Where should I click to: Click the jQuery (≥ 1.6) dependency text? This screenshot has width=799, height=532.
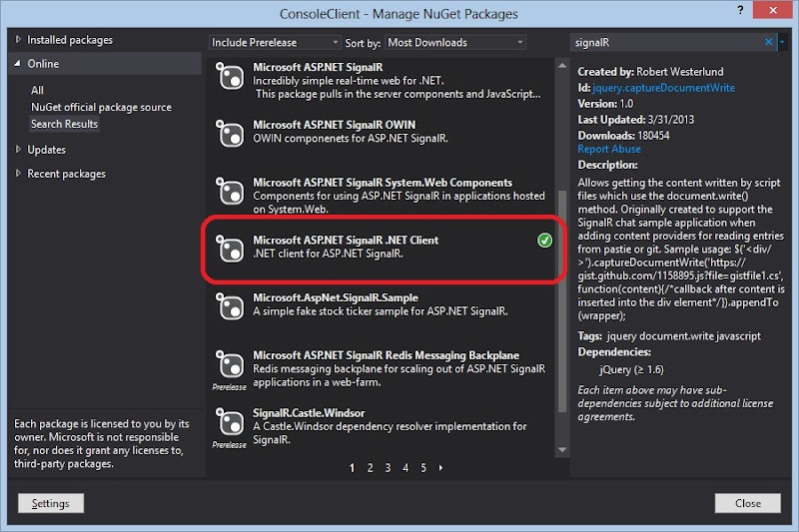(631, 369)
